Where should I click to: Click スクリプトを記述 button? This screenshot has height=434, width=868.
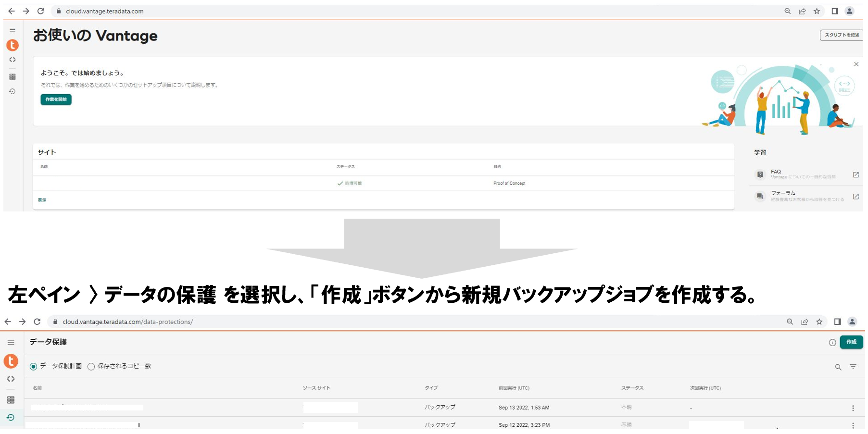tap(841, 35)
